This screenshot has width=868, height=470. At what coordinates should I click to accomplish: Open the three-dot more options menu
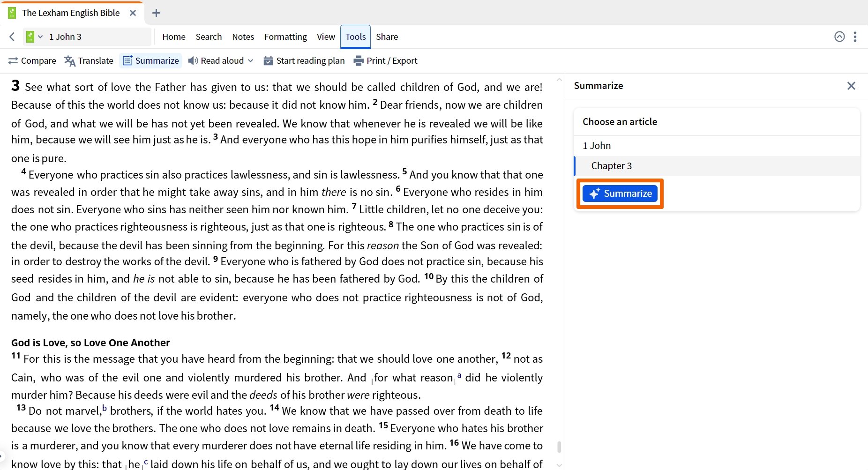point(855,37)
